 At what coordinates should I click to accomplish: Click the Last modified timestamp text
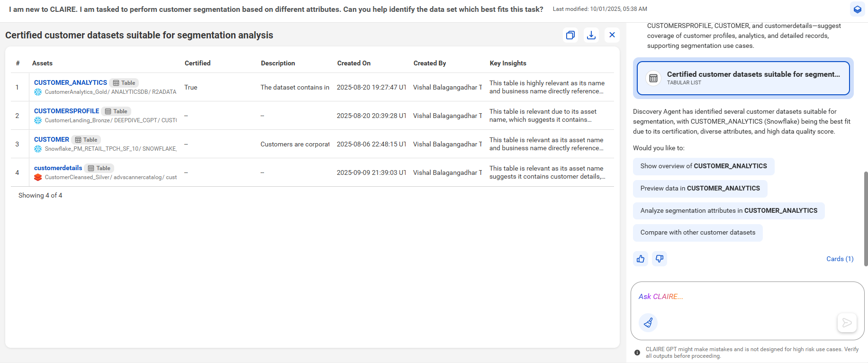(600, 9)
